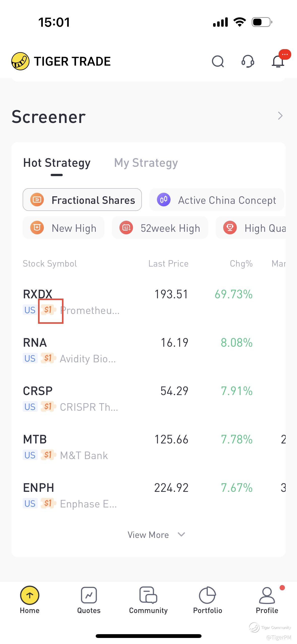
Task: Tap the Tiger Trade logo
Action: click(20, 61)
